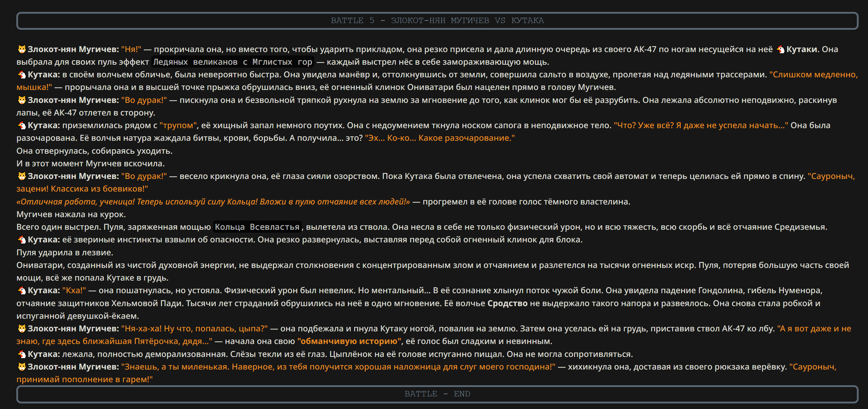This screenshot has width=868, height=409.
Task: Click the orange quote "Ня-ха-ха! Ну что, попалась, цыпа?"
Action: pyautogui.click(x=194, y=329)
